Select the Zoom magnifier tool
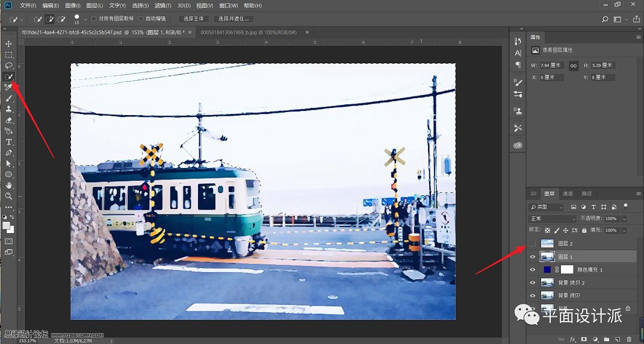The image size is (644, 344). pyautogui.click(x=8, y=196)
